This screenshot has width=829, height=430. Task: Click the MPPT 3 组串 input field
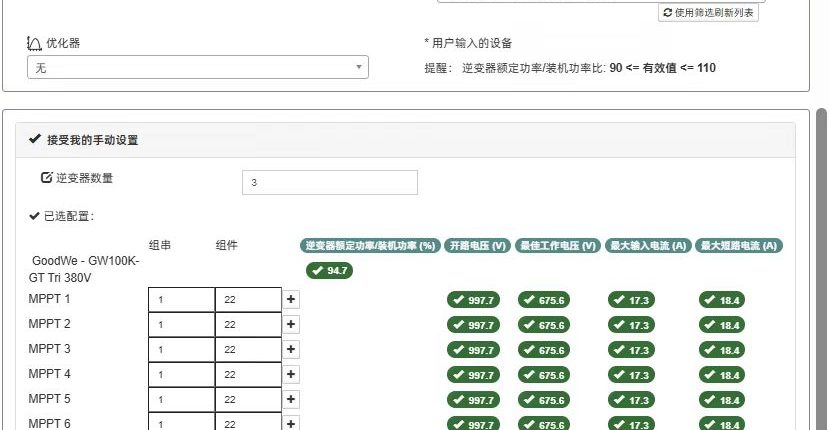pos(181,349)
